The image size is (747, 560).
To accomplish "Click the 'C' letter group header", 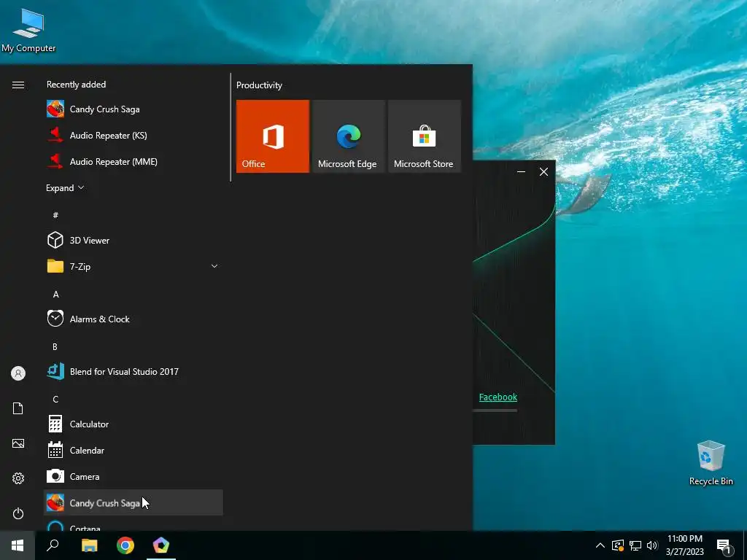I will 55,399.
